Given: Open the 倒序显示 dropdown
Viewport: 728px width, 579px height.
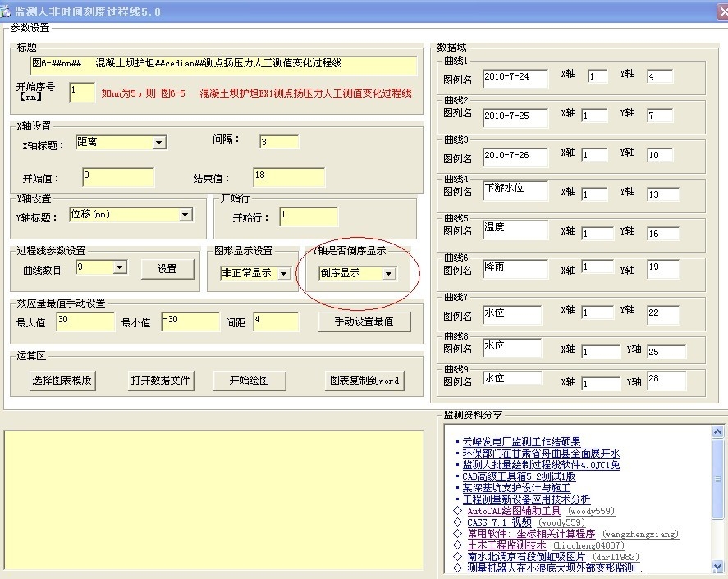Looking at the screenshot, I should 389,274.
